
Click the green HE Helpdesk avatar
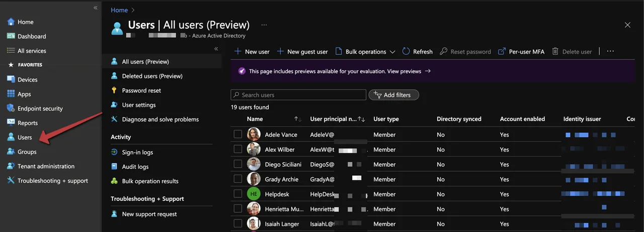(x=254, y=194)
